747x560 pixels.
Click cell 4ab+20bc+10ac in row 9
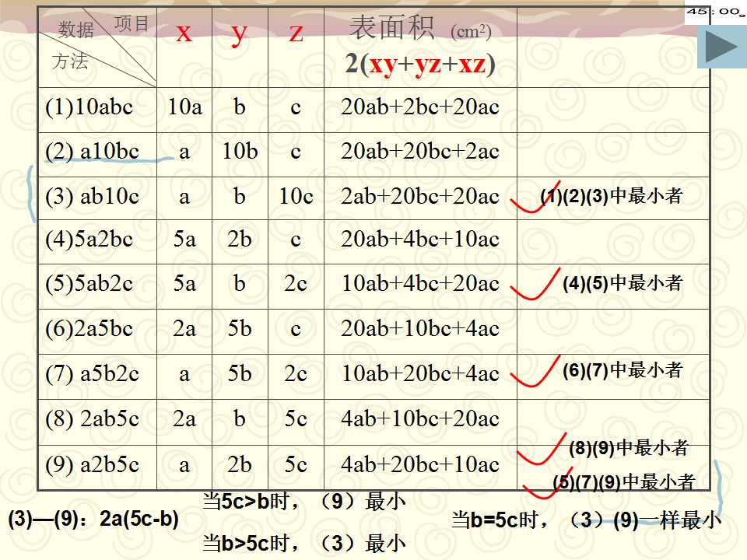click(420, 465)
